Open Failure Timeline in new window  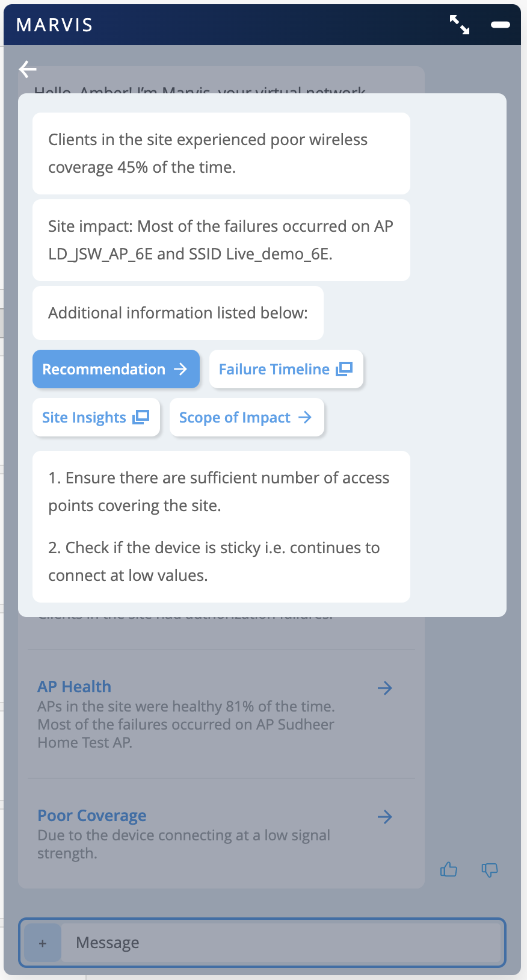(x=286, y=369)
